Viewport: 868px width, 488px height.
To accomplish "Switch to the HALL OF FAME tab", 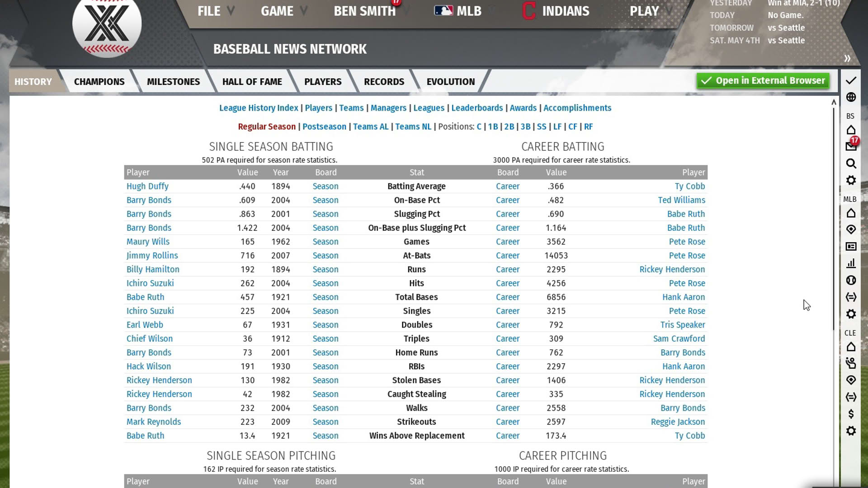I will (252, 82).
